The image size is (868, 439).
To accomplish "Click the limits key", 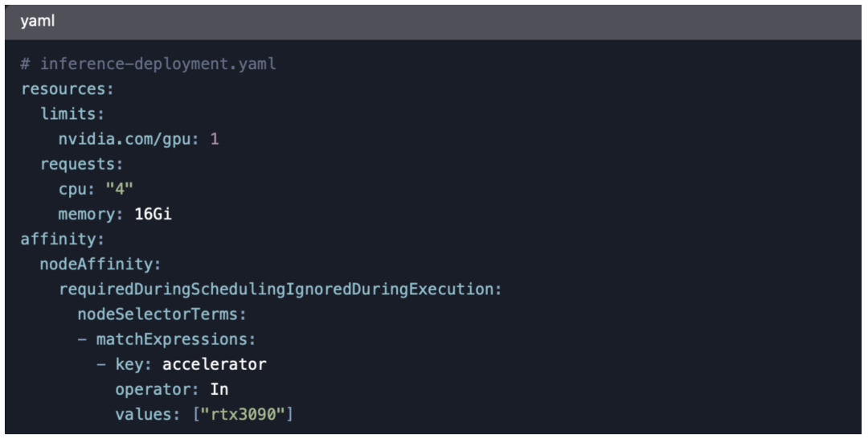I will coord(72,114).
